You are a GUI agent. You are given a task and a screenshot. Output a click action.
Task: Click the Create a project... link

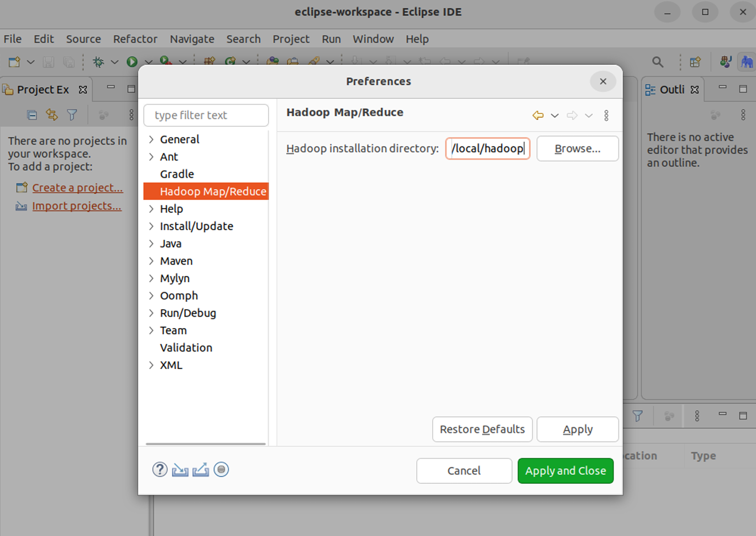point(78,188)
